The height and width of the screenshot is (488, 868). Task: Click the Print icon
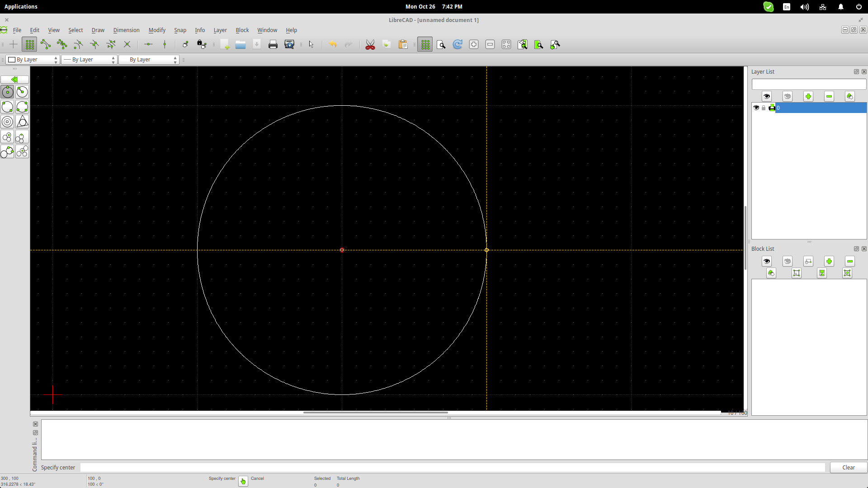coord(273,44)
